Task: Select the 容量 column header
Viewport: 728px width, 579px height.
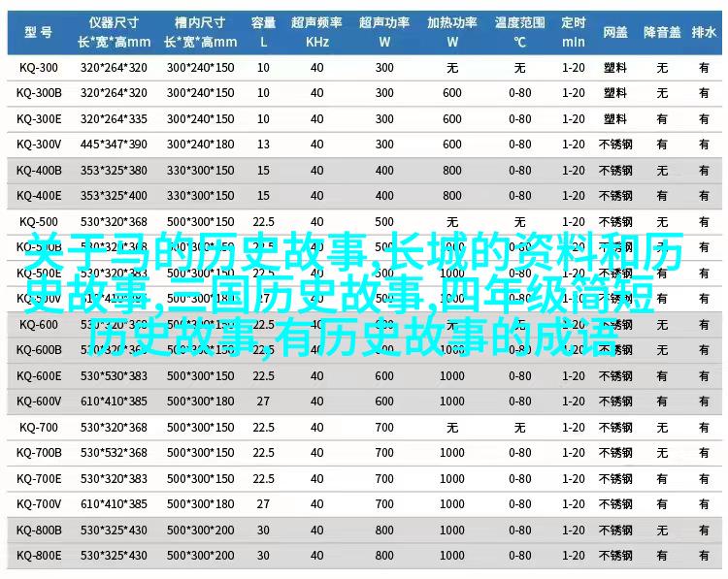Action: point(263,31)
